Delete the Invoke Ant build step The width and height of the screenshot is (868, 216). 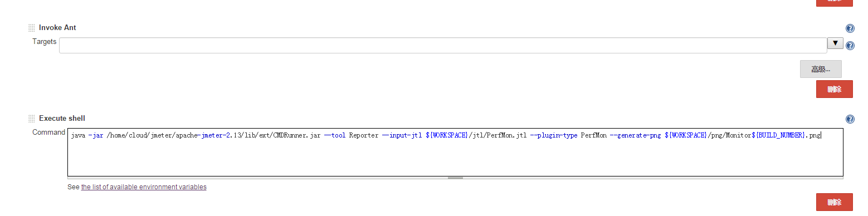[834, 89]
